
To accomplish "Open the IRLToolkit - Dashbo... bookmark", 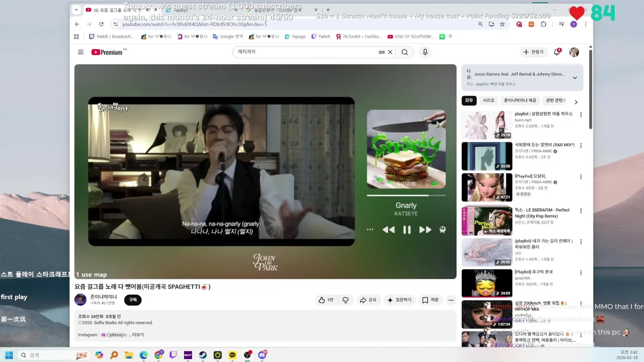I will pos(358,37).
